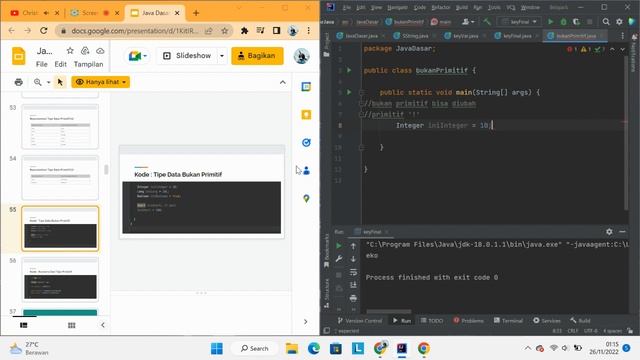Open run configuration wrench in Run panel

point(338,259)
